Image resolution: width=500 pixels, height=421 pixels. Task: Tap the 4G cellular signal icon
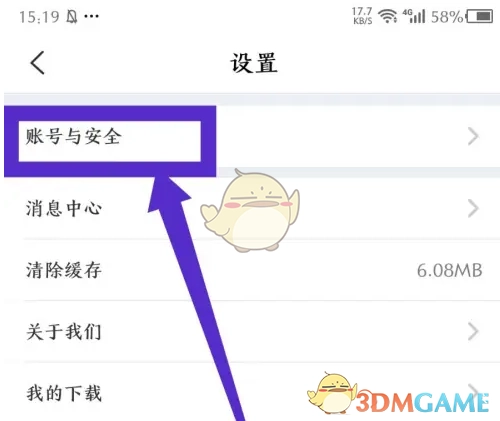[x=414, y=16]
